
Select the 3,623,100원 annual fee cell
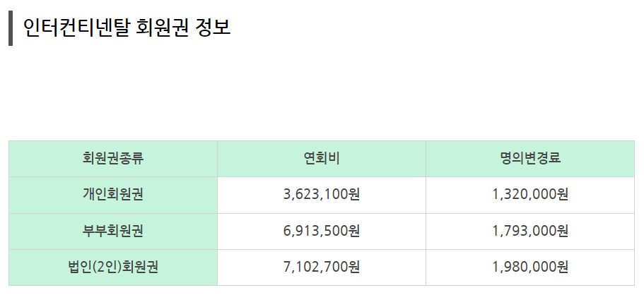(x=322, y=195)
